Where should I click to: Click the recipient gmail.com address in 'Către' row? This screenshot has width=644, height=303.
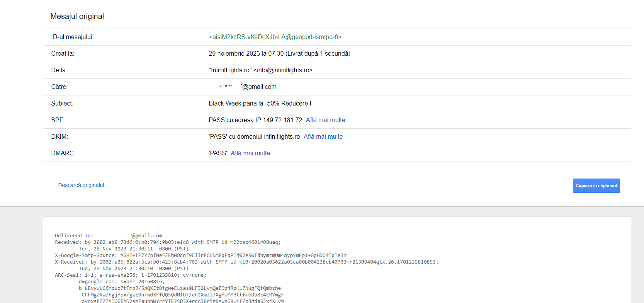point(258,87)
